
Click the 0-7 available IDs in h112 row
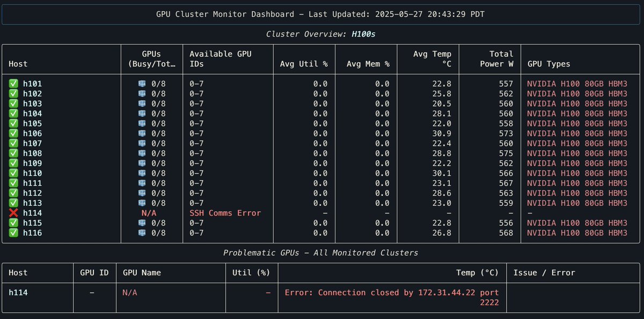[196, 193]
